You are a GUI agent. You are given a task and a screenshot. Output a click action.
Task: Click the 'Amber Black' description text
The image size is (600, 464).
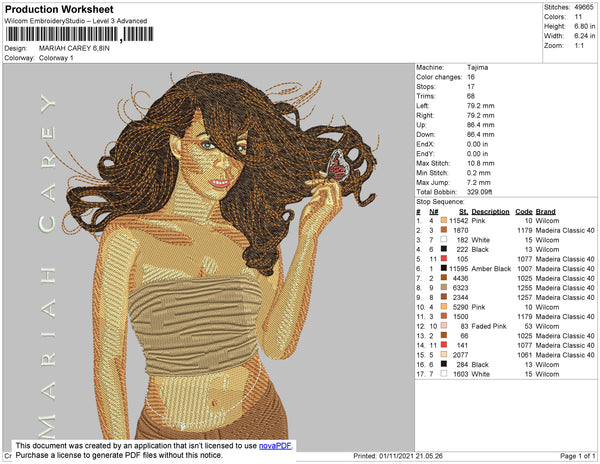pyautogui.click(x=491, y=269)
